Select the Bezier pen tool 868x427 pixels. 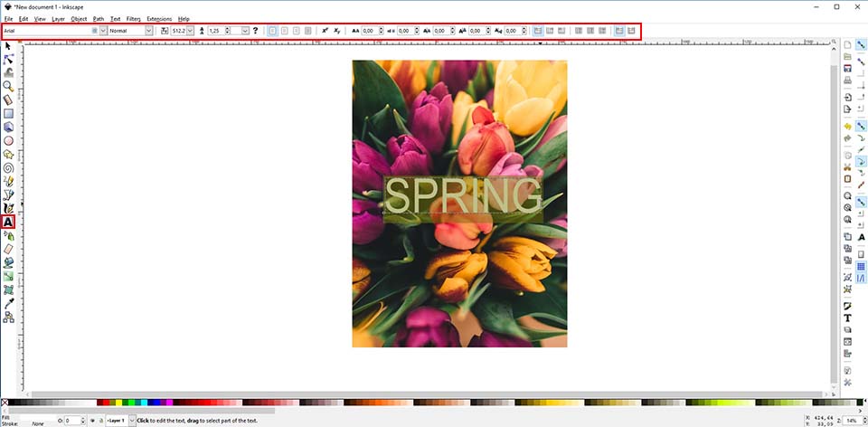8,195
